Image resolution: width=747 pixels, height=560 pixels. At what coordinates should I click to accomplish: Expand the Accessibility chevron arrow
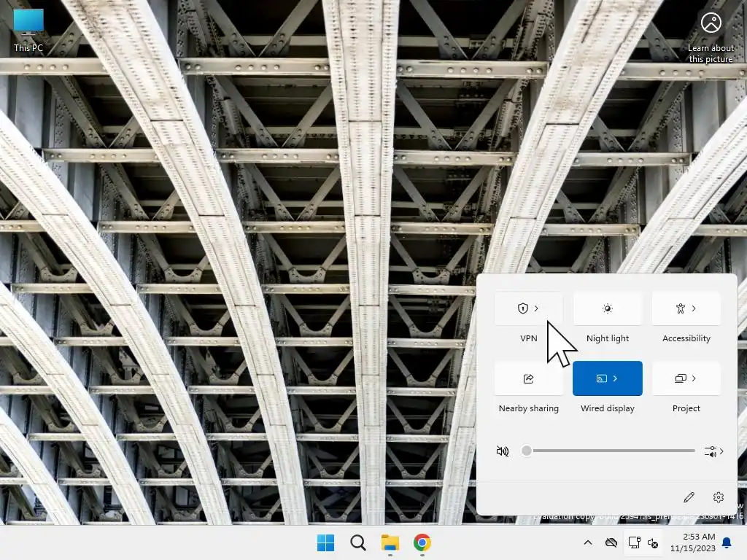tap(694, 308)
